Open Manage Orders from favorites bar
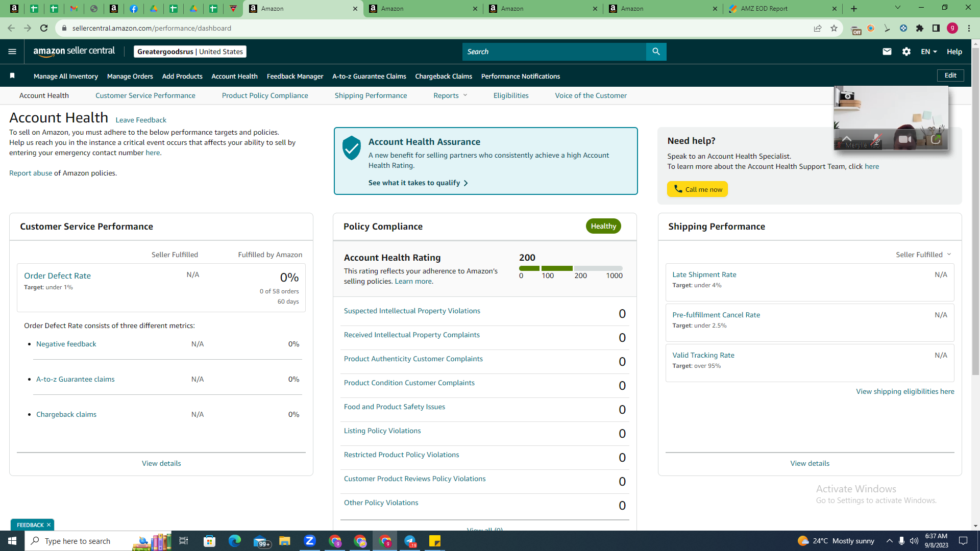Screen dimensions: 980x551 click(x=130, y=76)
